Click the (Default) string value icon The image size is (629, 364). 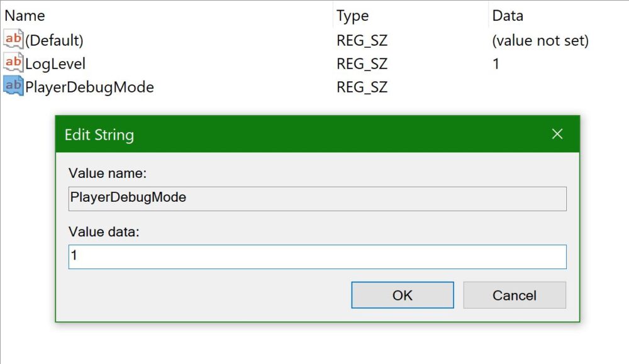pos(13,40)
